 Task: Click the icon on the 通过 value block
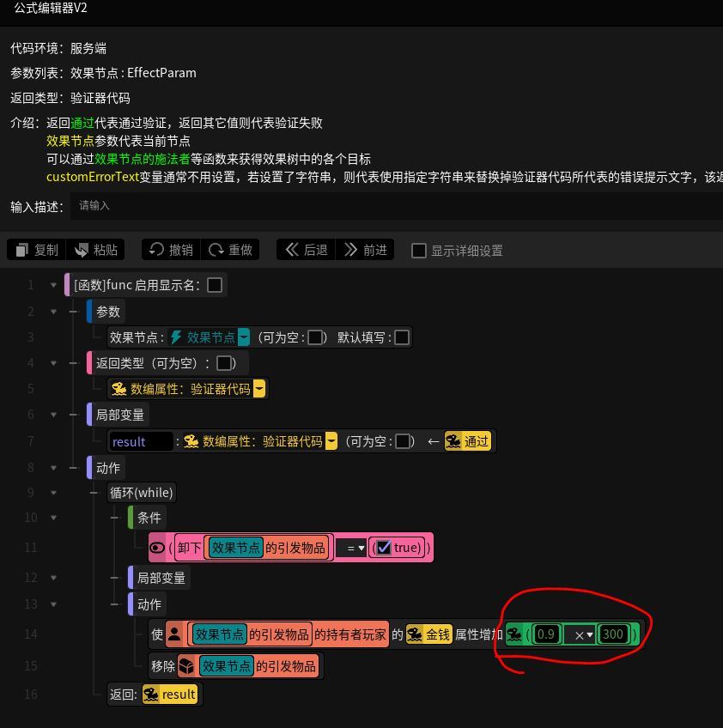click(453, 441)
